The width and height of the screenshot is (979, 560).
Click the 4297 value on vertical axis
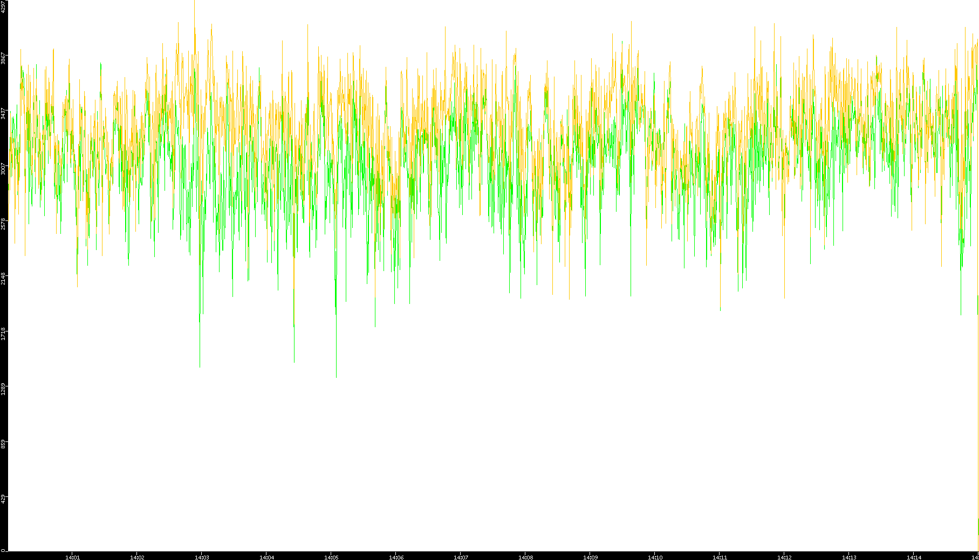pyautogui.click(x=3, y=7)
